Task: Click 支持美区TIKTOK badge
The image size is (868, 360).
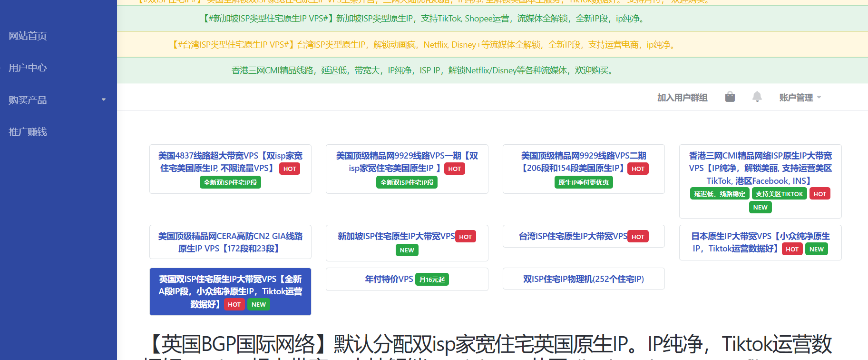Action: click(x=779, y=194)
